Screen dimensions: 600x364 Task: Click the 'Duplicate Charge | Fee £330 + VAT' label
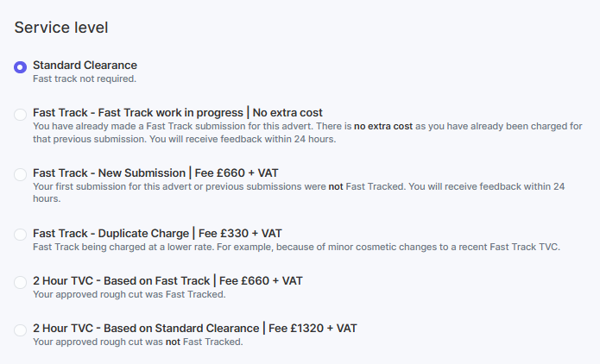[x=157, y=234]
